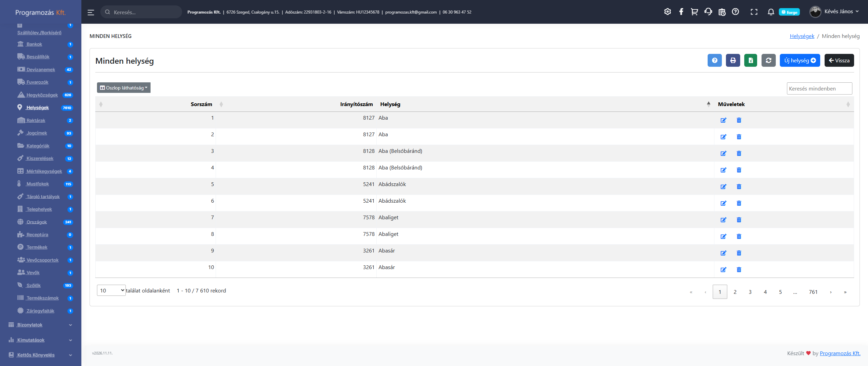Toggle the hamburger sidebar menu

pyautogui.click(x=91, y=12)
